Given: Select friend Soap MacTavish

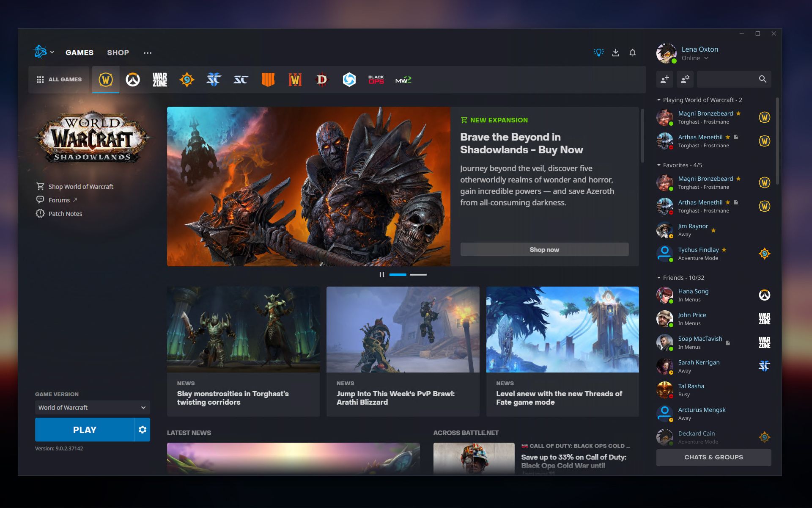Looking at the screenshot, I should click(713, 342).
